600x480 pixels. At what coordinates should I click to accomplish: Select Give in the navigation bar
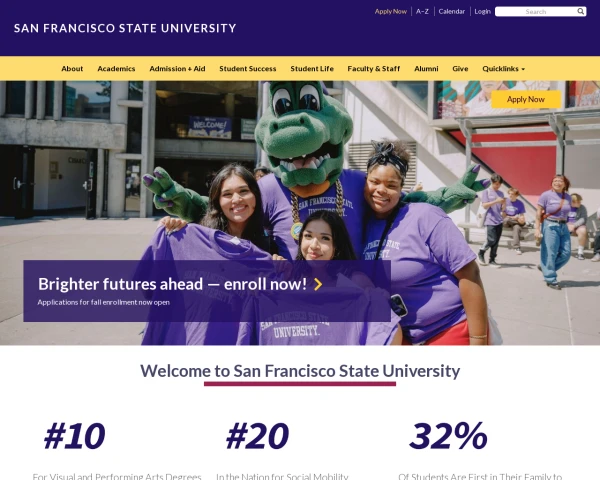click(460, 68)
